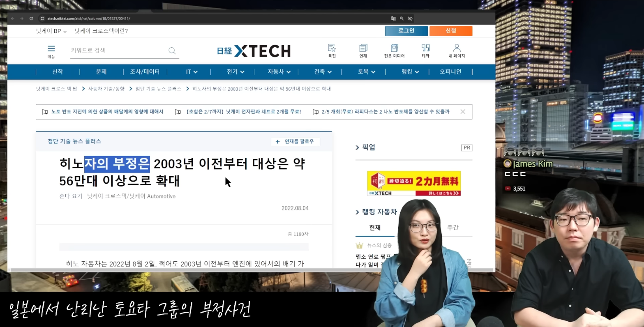Open the 토목 dropdown chevron

pos(372,71)
